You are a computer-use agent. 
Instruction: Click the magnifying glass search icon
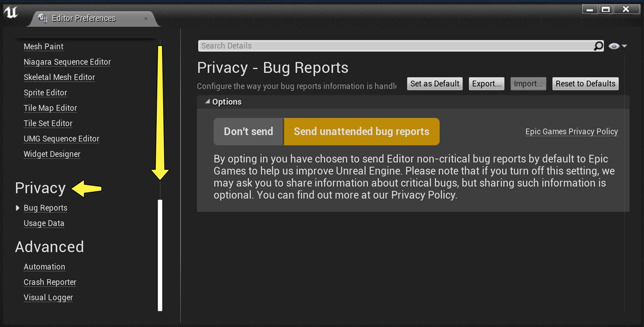click(598, 46)
